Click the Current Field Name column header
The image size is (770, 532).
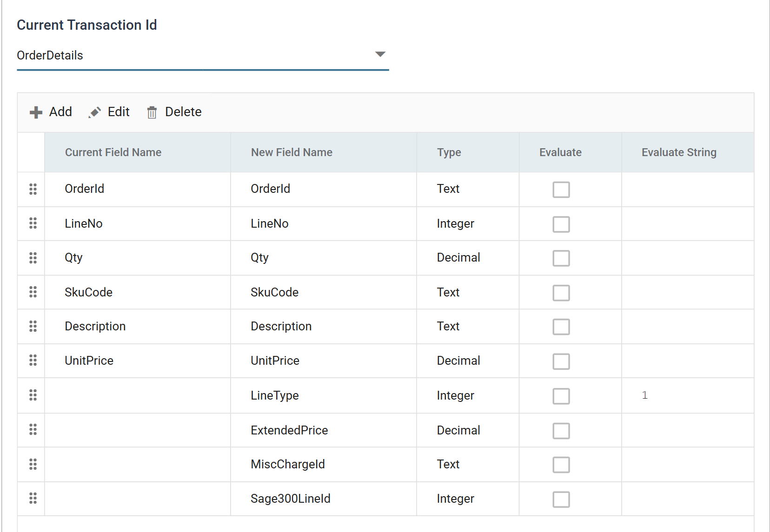[x=138, y=152]
